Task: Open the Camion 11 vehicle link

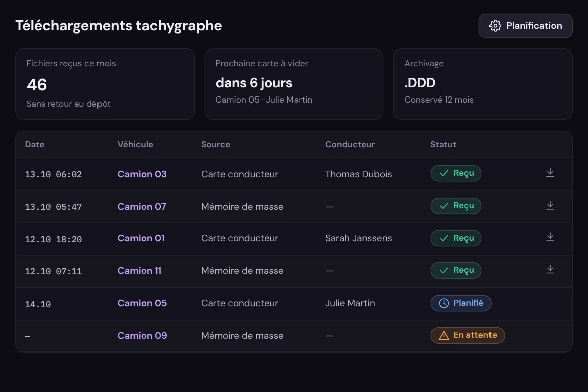Action: (x=140, y=270)
